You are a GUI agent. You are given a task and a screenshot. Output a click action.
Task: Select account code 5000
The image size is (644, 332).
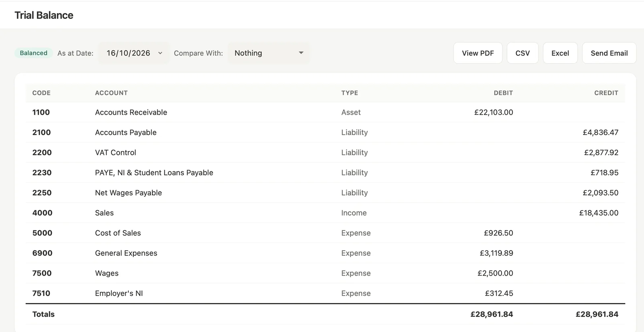[42, 233]
